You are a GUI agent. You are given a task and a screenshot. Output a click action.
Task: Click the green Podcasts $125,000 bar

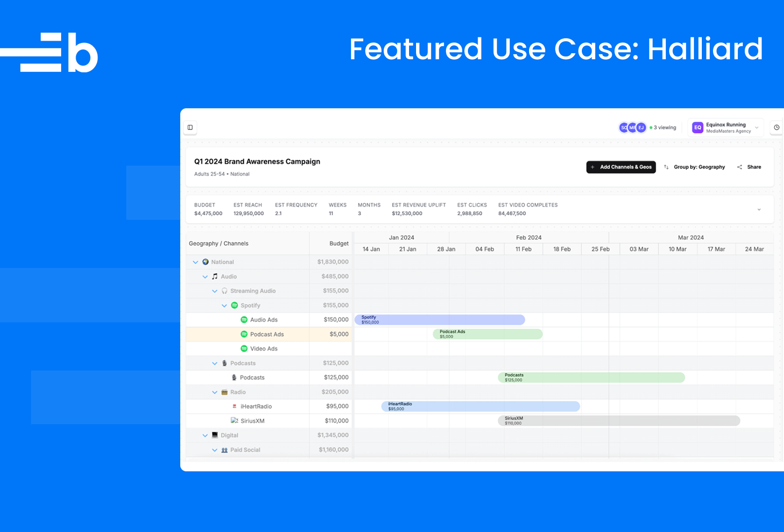[591, 378]
